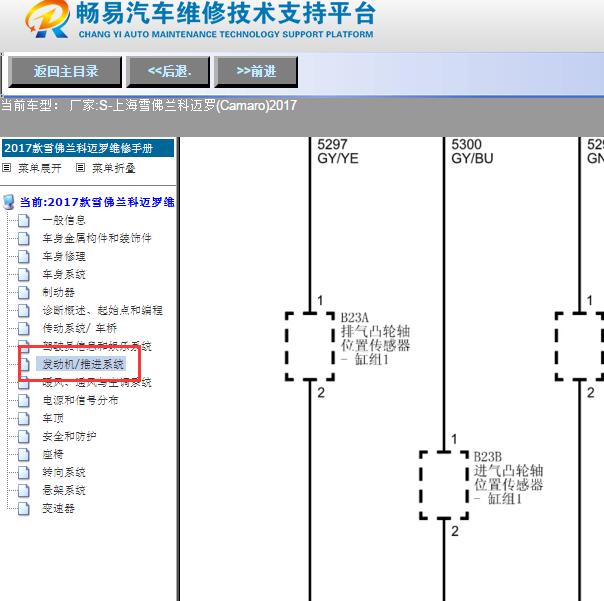Click the page icon beside 转向系统
Screen dimensions: 604x601
click(x=24, y=473)
